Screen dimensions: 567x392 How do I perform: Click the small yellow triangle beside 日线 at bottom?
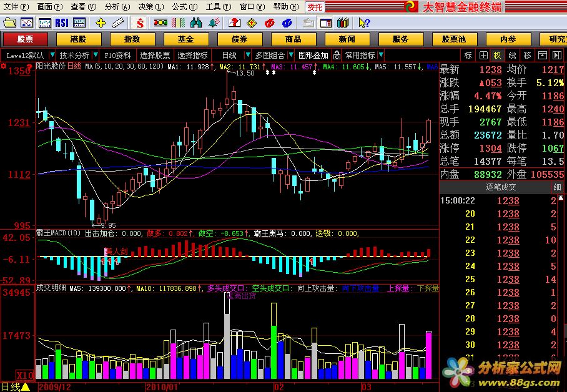(x=25, y=387)
